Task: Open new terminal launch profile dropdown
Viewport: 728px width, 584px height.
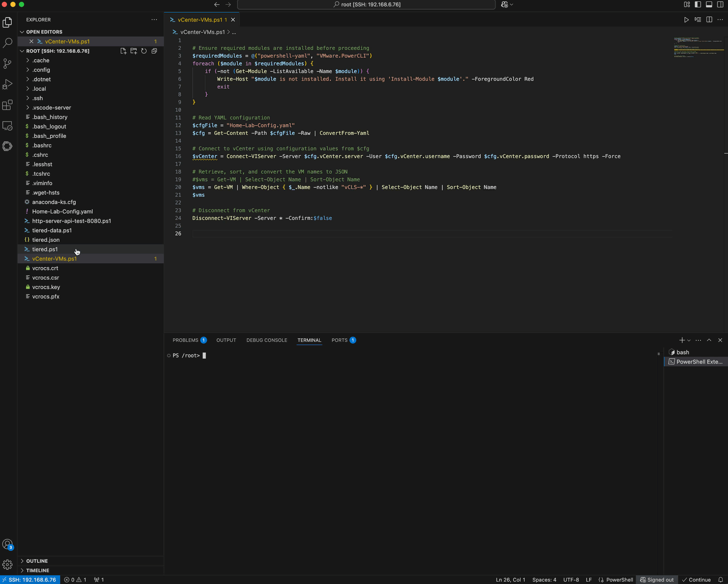Action: (x=689, y=340)
